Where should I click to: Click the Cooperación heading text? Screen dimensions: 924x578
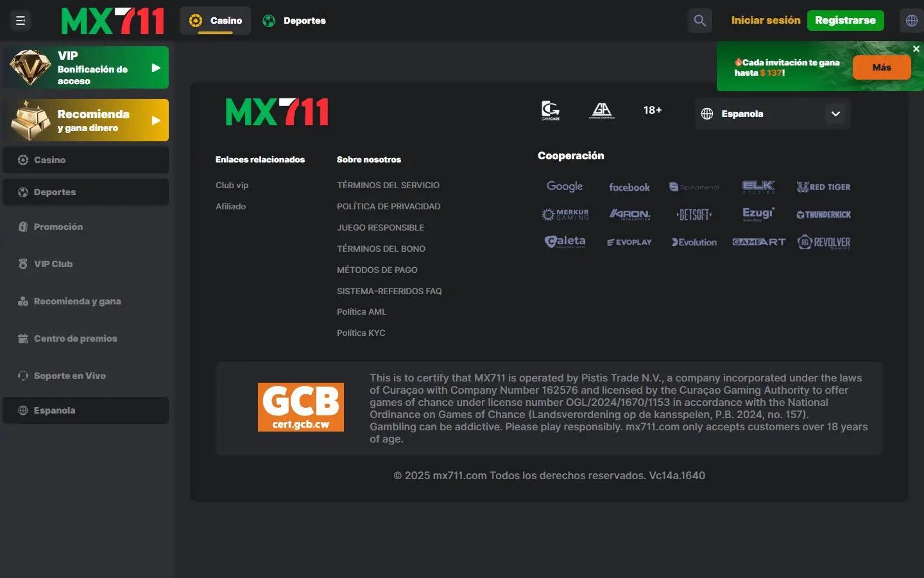pos(571,155)
